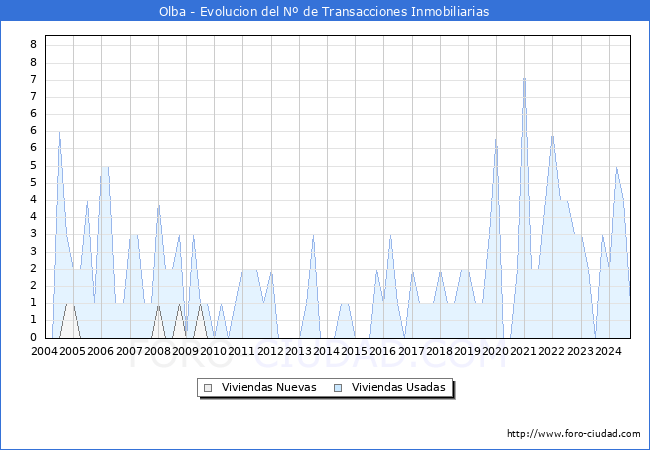Viewport: 650px width, 450px height.
Task: Click the 2011 x-axis label
Action: [242, 351]
